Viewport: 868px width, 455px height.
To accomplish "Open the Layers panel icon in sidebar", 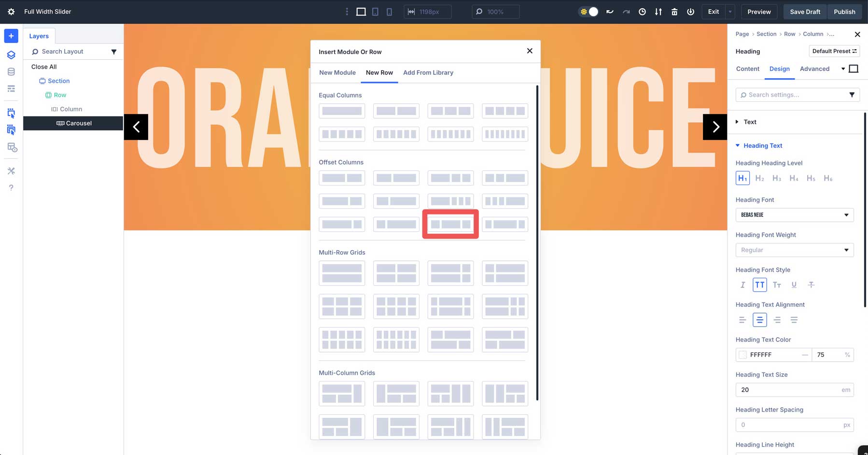I will click(x=11, y=55).
